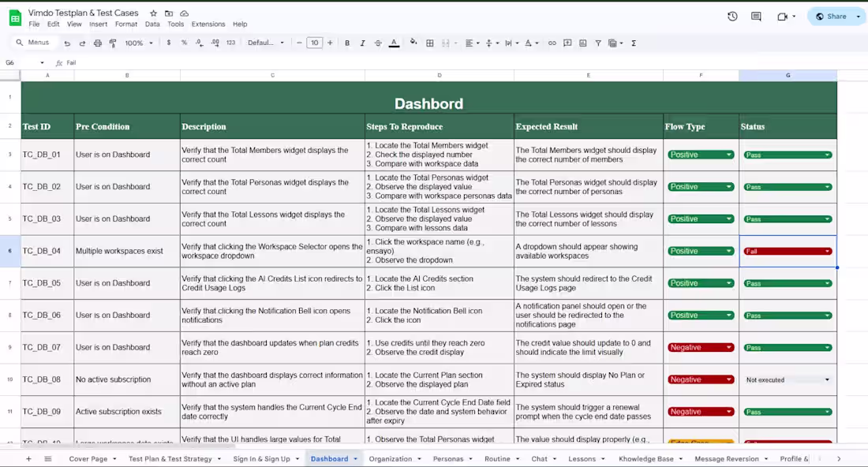Select the Multiple workspaces exist cell
868x467 pixels.
(127, 251)
